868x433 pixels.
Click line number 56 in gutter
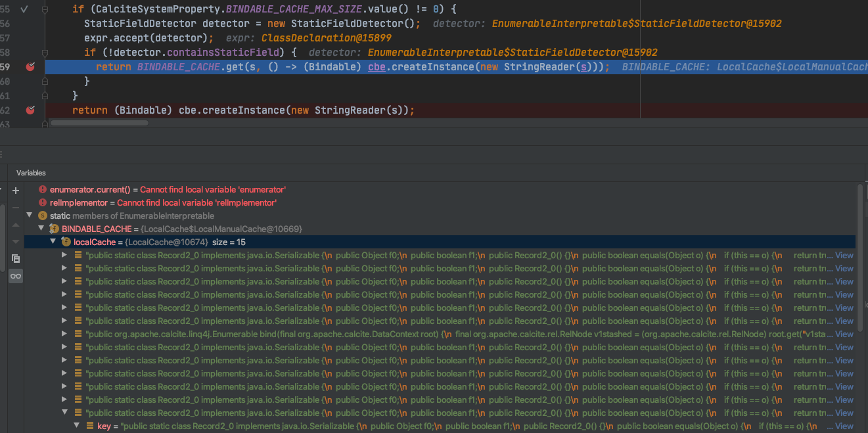coord(5,24)
